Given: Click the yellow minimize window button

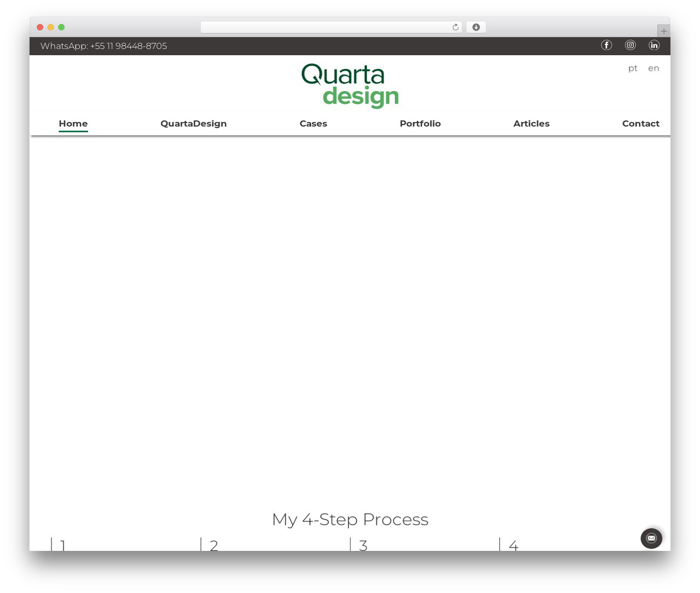Looking at the screenshot, I should pos(51,27).
